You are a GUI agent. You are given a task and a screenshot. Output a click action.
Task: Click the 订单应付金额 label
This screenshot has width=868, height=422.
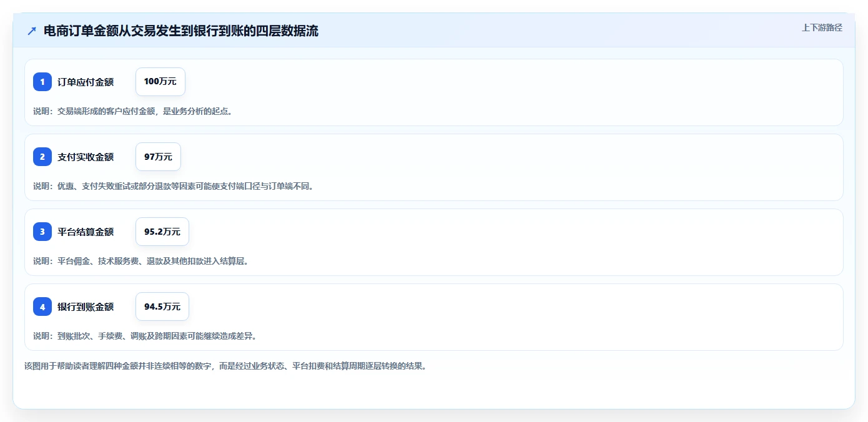coord(86,82)
